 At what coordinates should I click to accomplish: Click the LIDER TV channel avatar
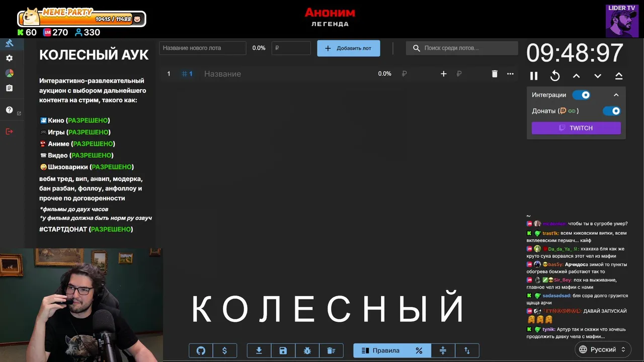622,21
